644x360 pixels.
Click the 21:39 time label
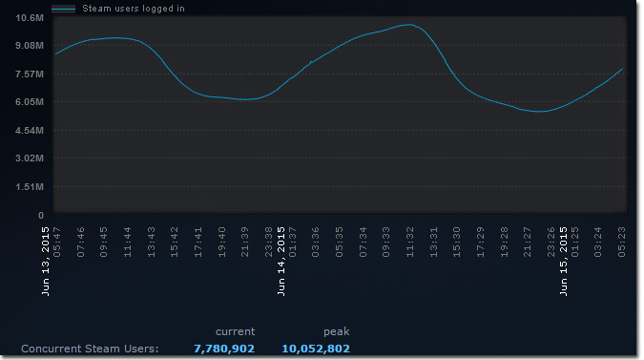(245, 242)
